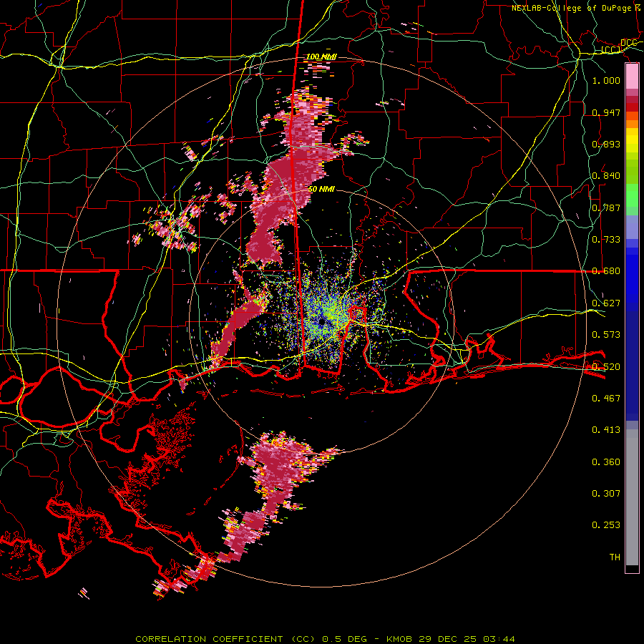Select the 0.573 legend value
This screenshot has width=644, height=644.
point(606,335)
